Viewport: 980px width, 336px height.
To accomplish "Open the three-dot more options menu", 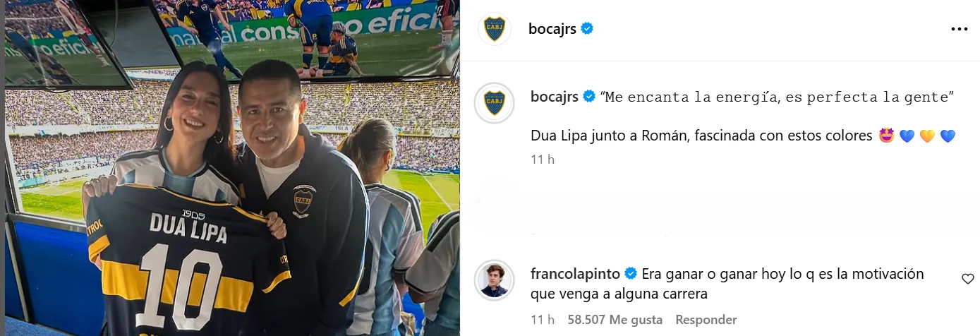I will [960, 29].
